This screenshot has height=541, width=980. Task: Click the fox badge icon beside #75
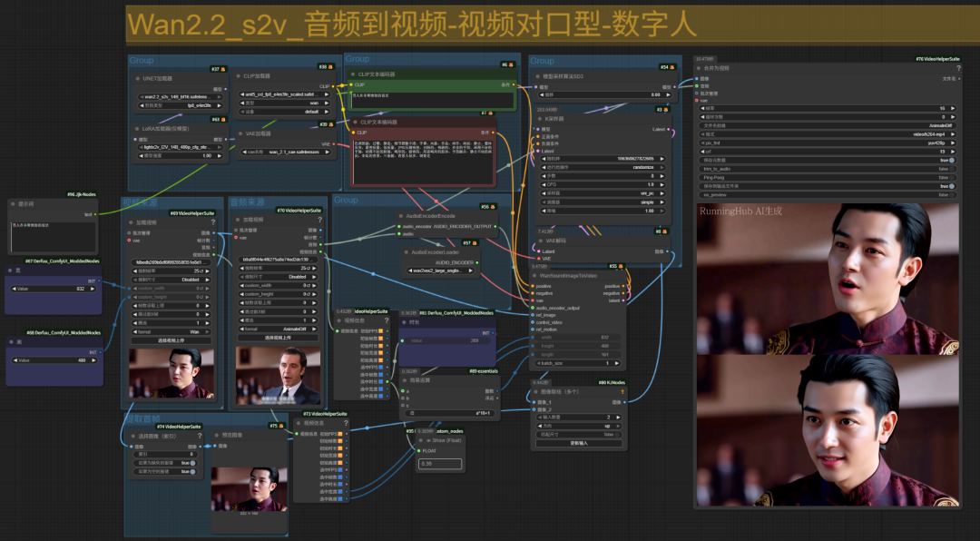281,426
